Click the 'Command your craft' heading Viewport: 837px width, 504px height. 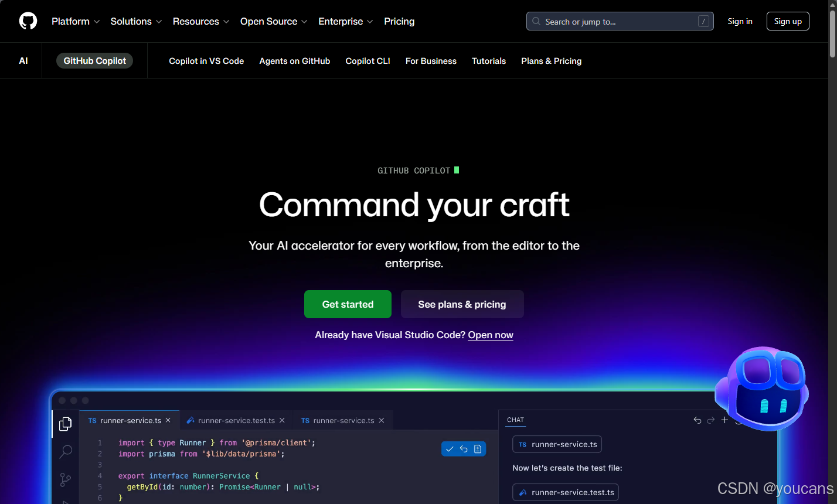pyautogui.click(x=414, y=205)
